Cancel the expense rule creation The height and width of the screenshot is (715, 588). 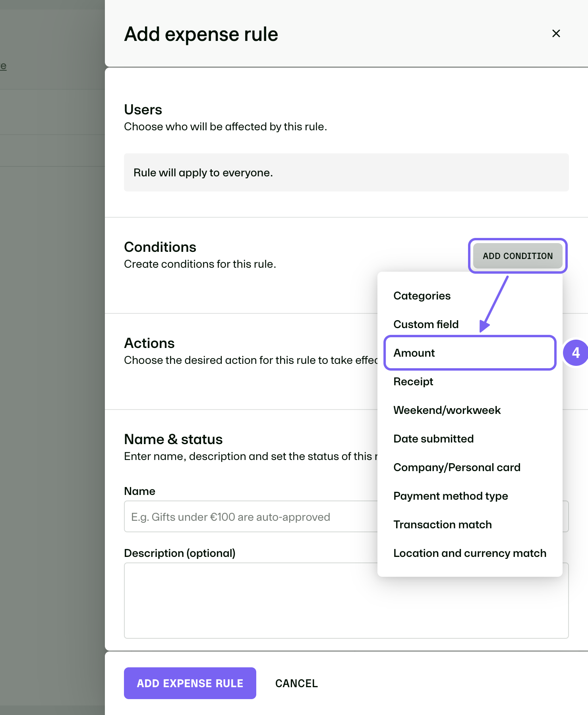point(296,683)
